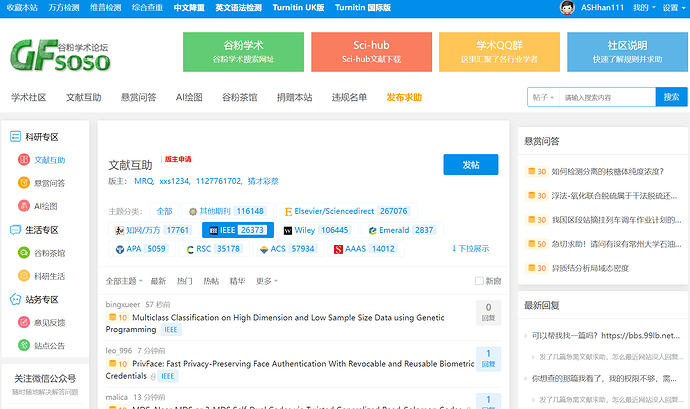Screen dimensions: 690x409
Task: Select the 知网/万方 category icon
Action: (119, 230)
